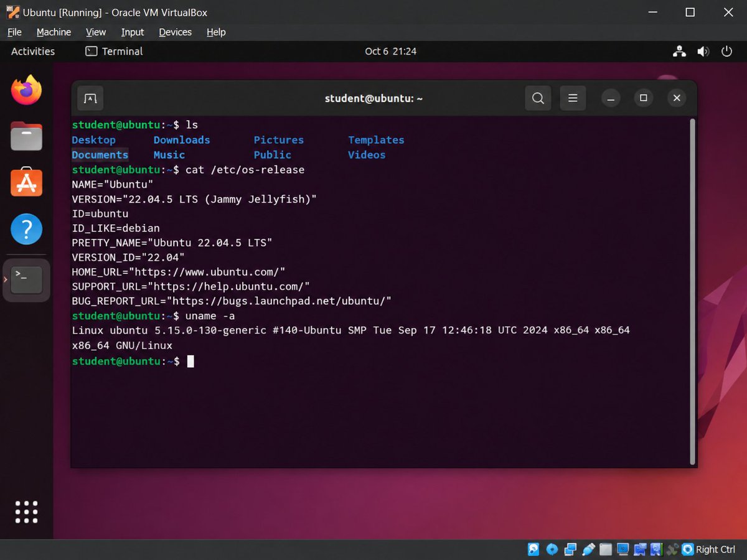Click the processor activity icon in status bar
This screenshot has width=747, height=560.
656,549
